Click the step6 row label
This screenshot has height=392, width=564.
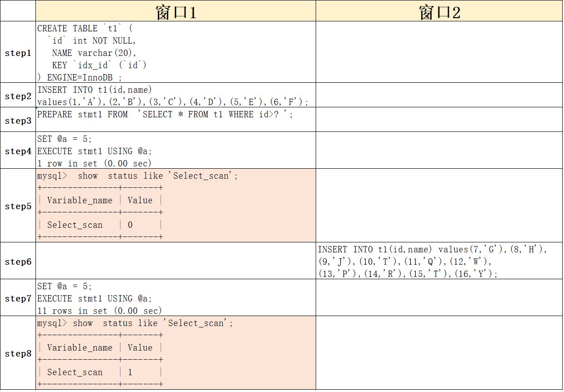(18, 261)
